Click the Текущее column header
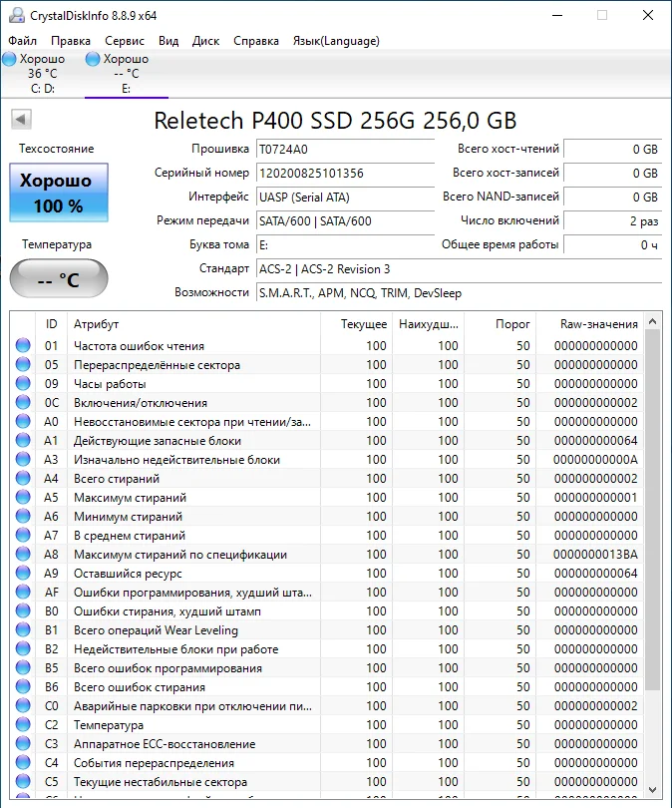The image size is (672, 808). [356, 324]
